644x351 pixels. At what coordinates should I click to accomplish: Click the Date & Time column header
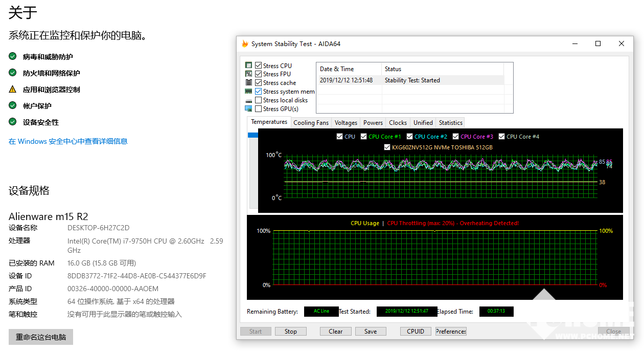click(x=349, y=69)
